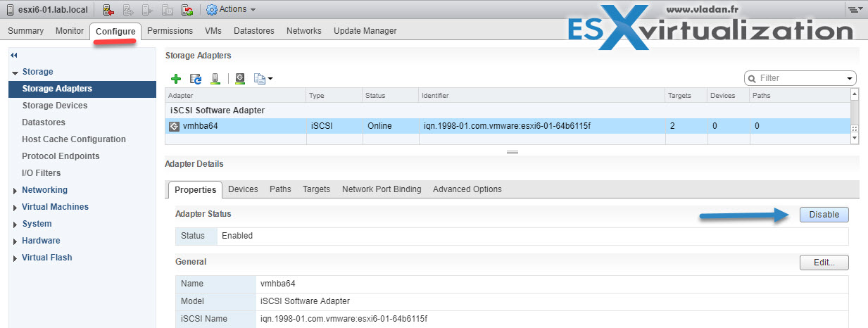Screen dimensions: 868x328
Task: Select the Configure tab
Action: pyautogui.click(x=115, y=32)
